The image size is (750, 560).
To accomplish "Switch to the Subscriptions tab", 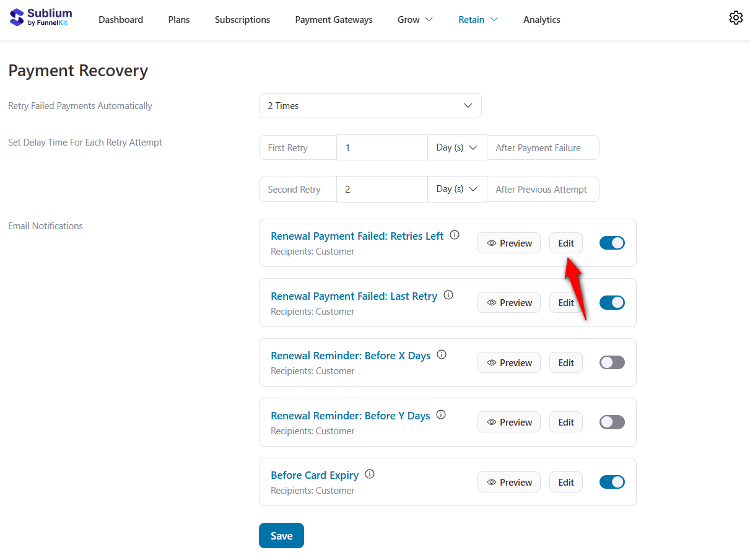I will (242, 19).
